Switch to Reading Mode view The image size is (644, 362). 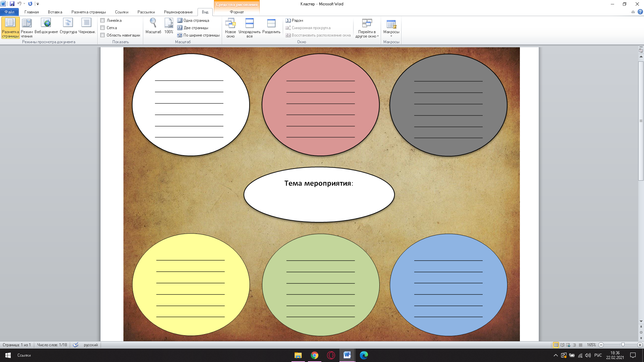[26, 27]
